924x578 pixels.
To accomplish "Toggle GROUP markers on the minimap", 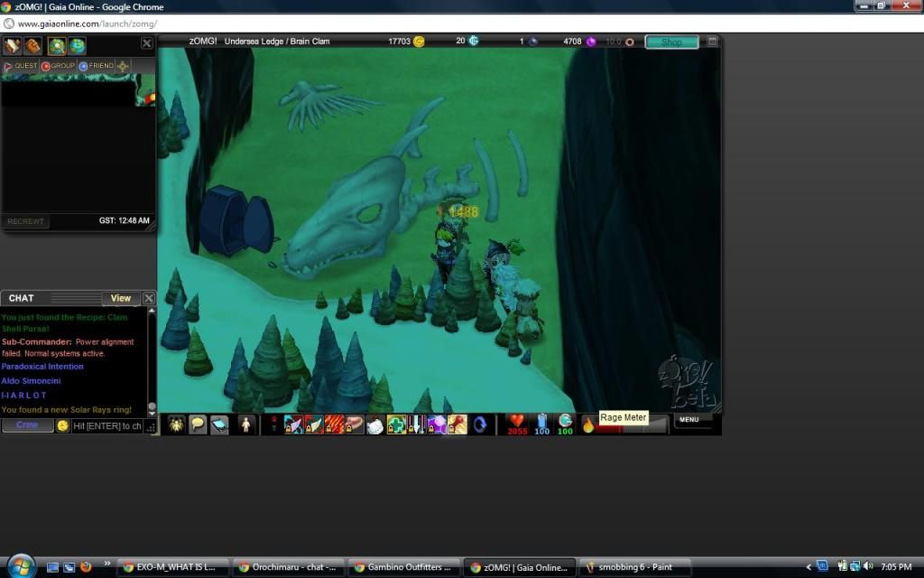I will pyautogui.click(x=59, y=66).
